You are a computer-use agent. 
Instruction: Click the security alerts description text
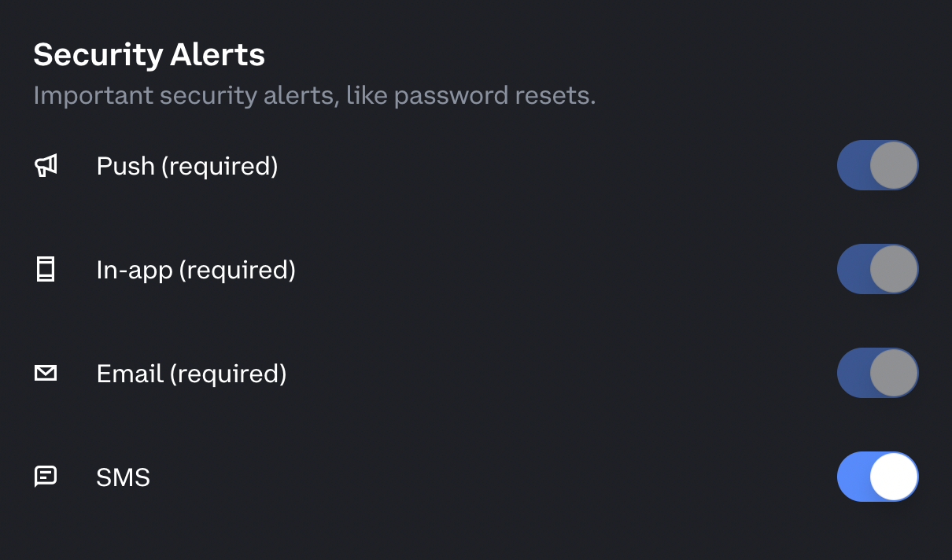tap(314, 94)
